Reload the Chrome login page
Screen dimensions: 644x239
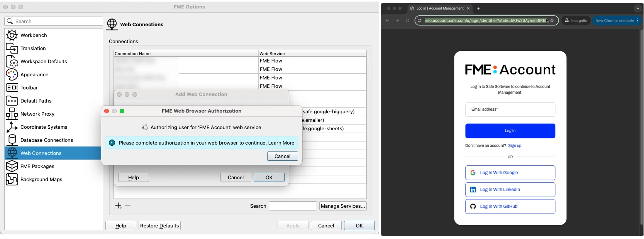pos(407,20)
